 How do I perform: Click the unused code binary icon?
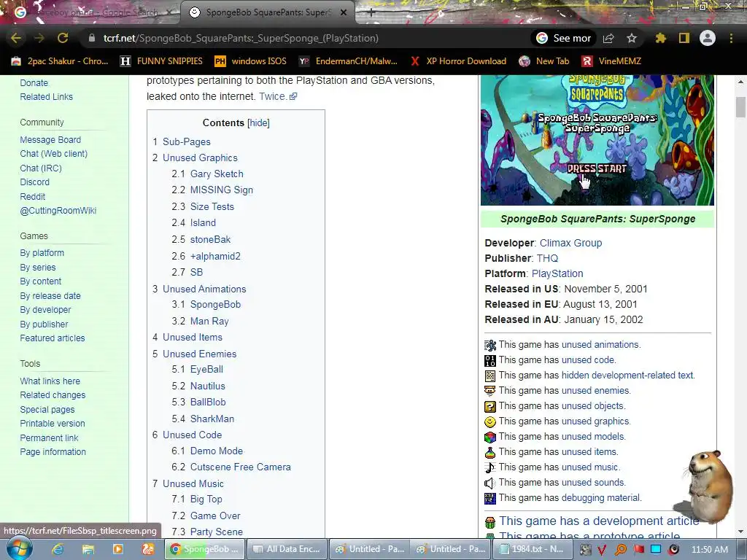(x=490, y=360)
